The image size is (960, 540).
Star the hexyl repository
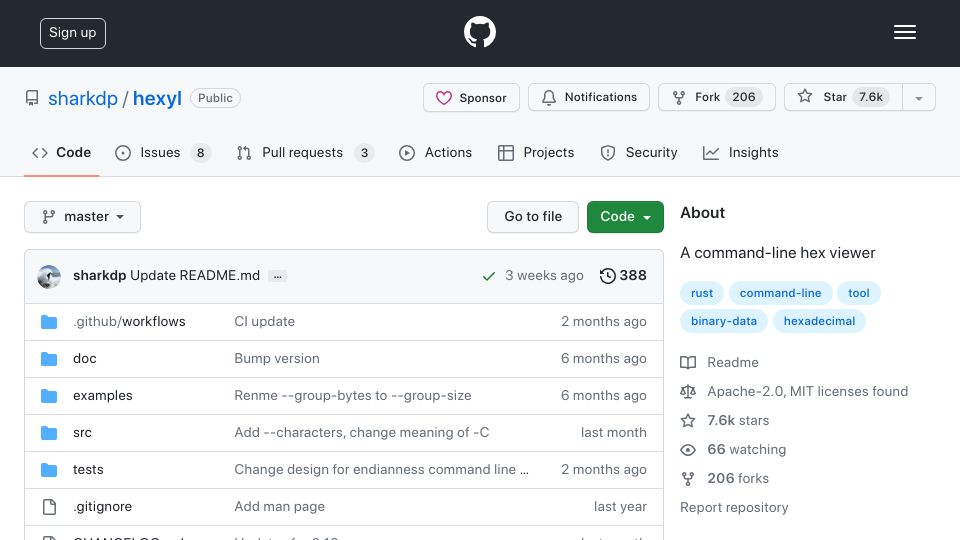(843, 97)
